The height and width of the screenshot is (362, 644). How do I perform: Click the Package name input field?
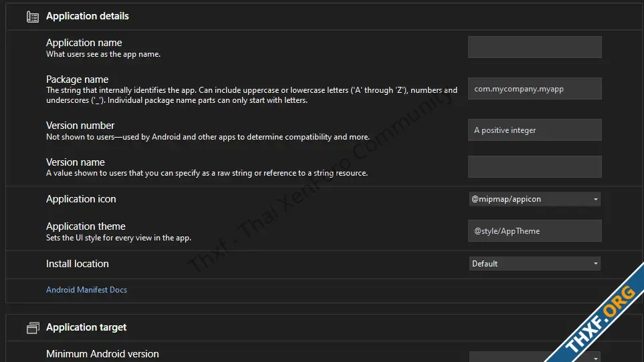tap(535, 89)
